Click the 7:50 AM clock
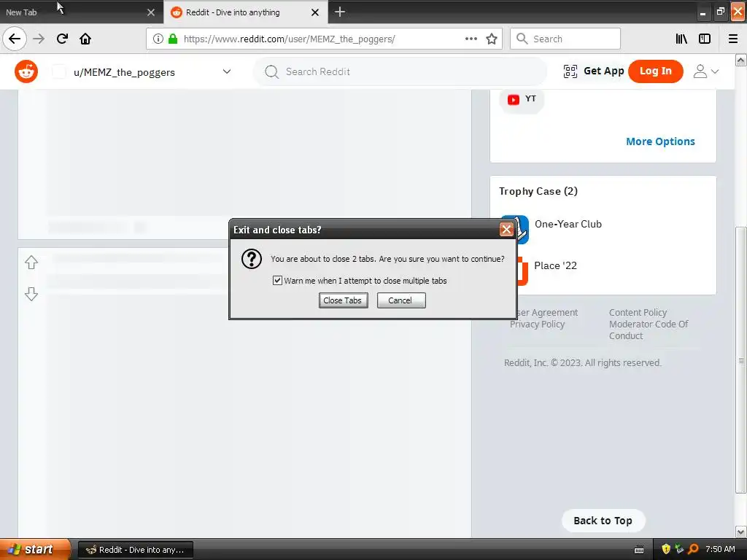Screen dimensions: 747x560 [x=720, y=549]
